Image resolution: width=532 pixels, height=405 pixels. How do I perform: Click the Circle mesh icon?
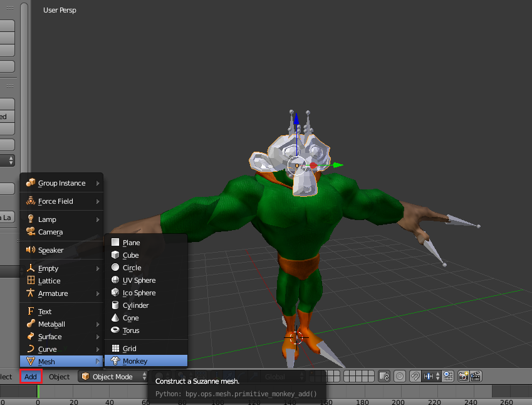click(115, 267)
